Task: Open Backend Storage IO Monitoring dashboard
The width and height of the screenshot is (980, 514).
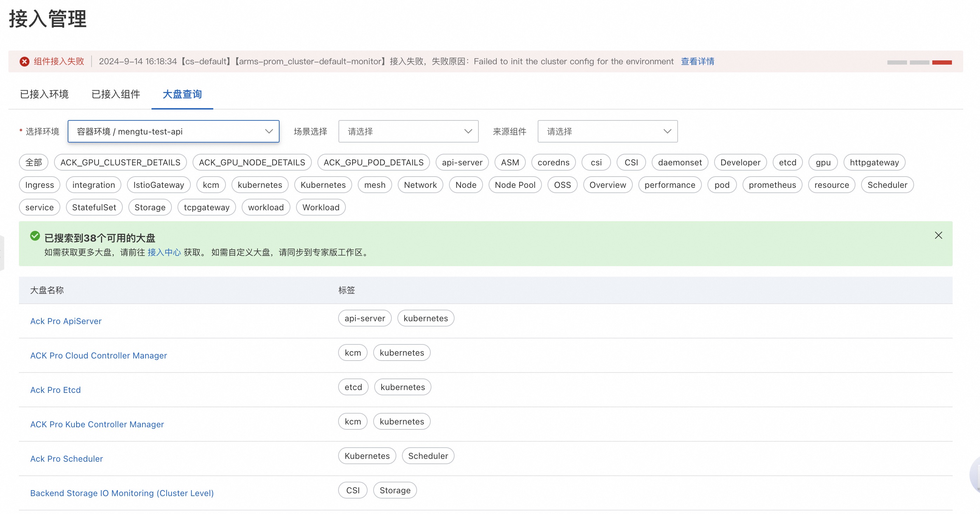Action: [x=122, y=493]
